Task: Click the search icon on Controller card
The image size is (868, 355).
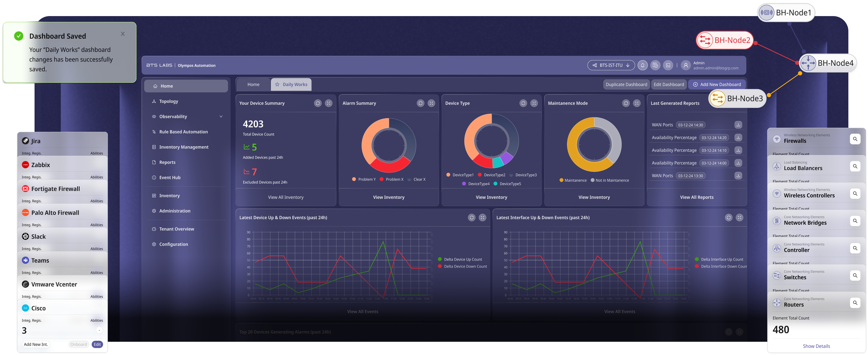Action: tap(855, 248)
